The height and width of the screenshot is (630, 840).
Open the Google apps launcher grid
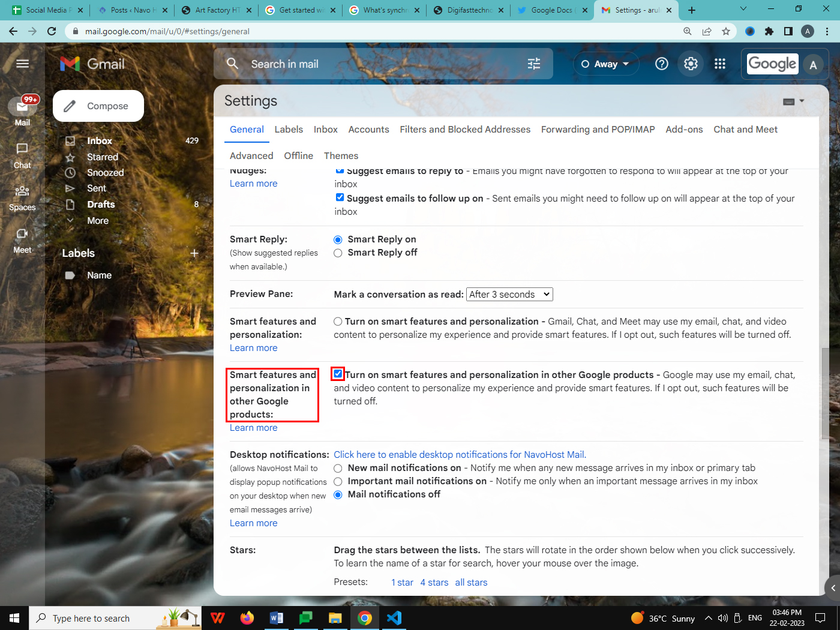click(x=719, y=64)
